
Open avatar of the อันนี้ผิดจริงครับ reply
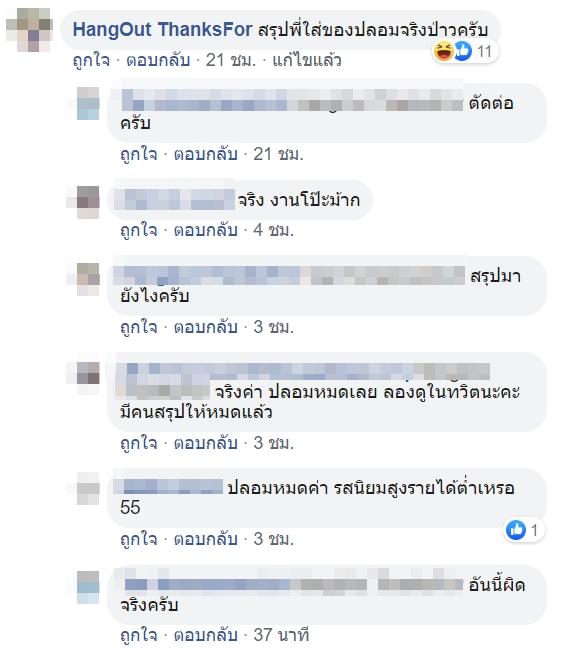(x=88, y=587)
